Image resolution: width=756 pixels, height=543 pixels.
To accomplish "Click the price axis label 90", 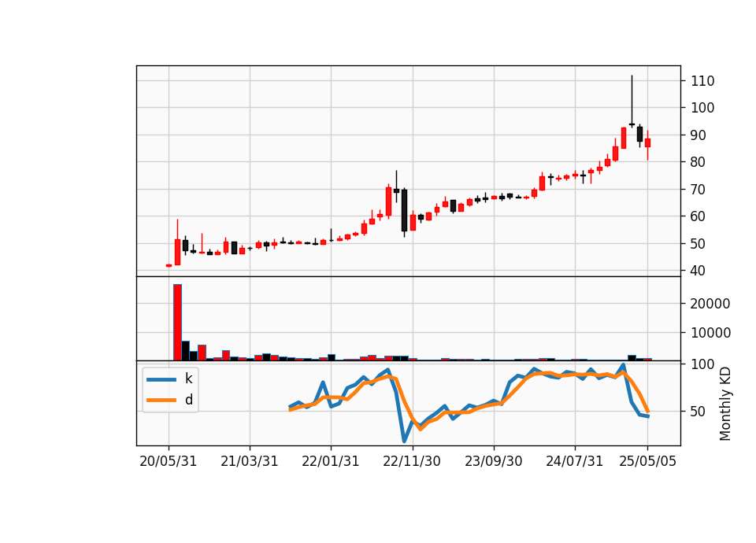I will coord(699,135).
